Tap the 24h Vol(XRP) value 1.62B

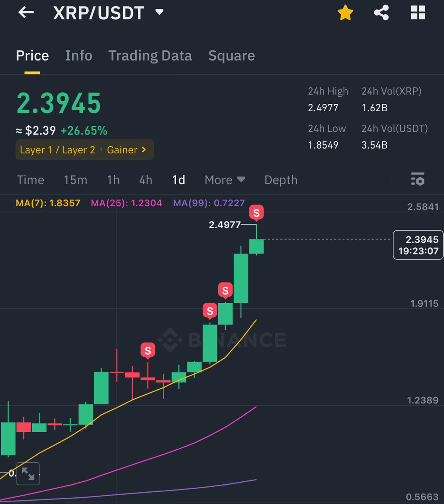[375, 108]
